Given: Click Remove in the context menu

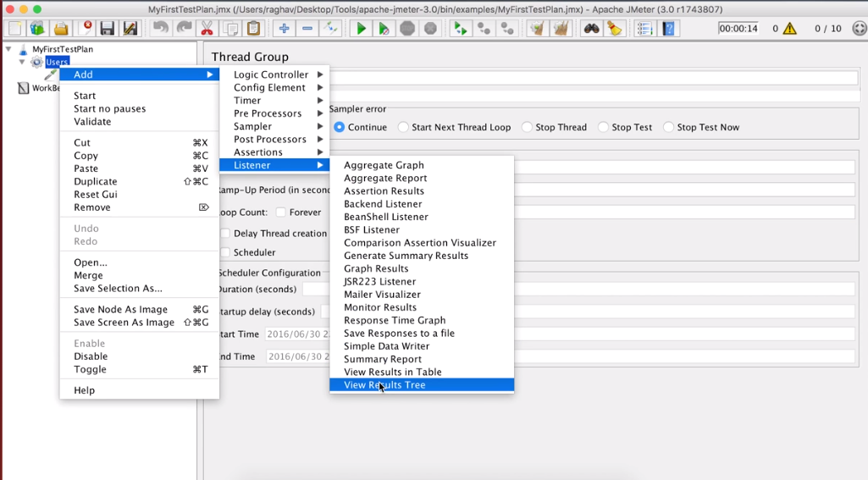Looking at the screenshot, I should 140,207.
